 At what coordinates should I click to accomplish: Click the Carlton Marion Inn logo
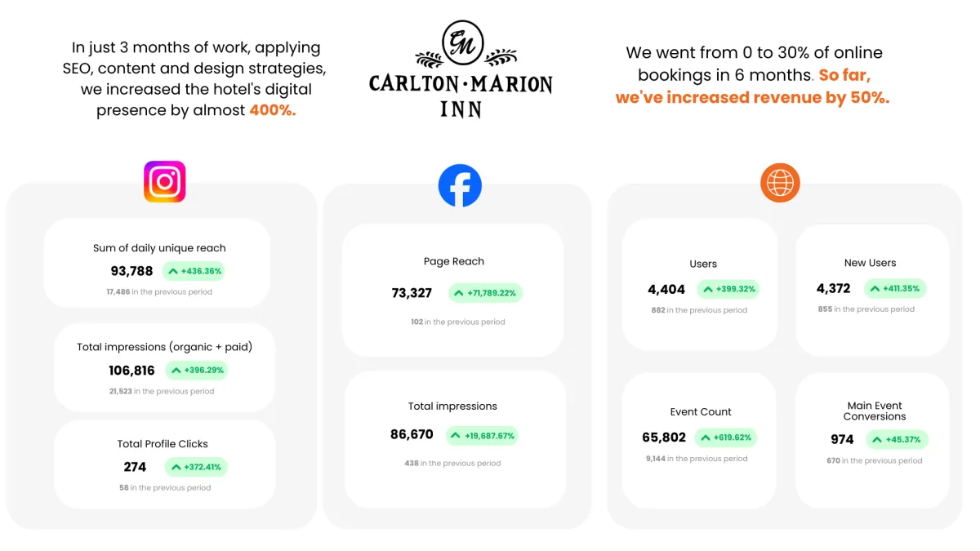pyautogui.click(x=461, y=70)
